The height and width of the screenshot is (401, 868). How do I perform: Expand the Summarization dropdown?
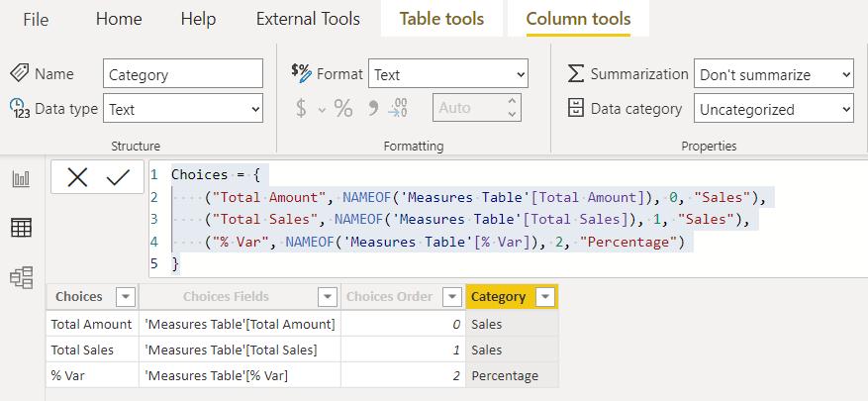tap(774, 73)
